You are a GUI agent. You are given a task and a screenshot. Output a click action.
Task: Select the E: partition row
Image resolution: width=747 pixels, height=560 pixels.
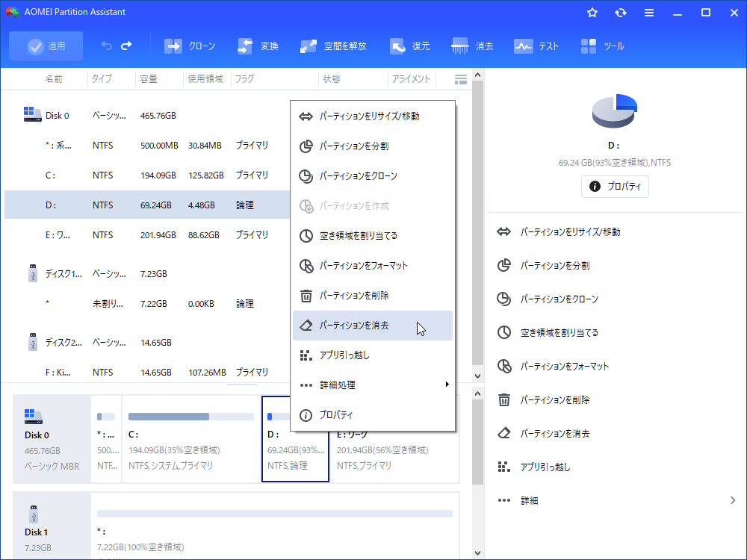(147, 235)
